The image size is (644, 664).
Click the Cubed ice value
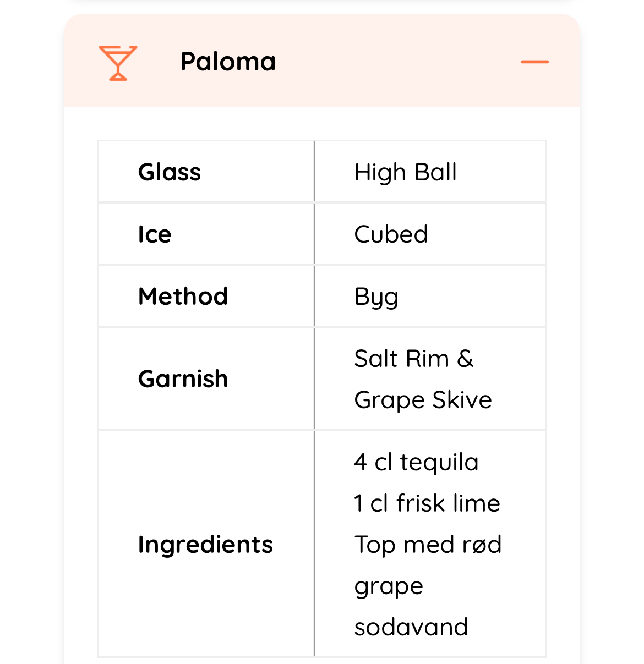pos(391,234)
